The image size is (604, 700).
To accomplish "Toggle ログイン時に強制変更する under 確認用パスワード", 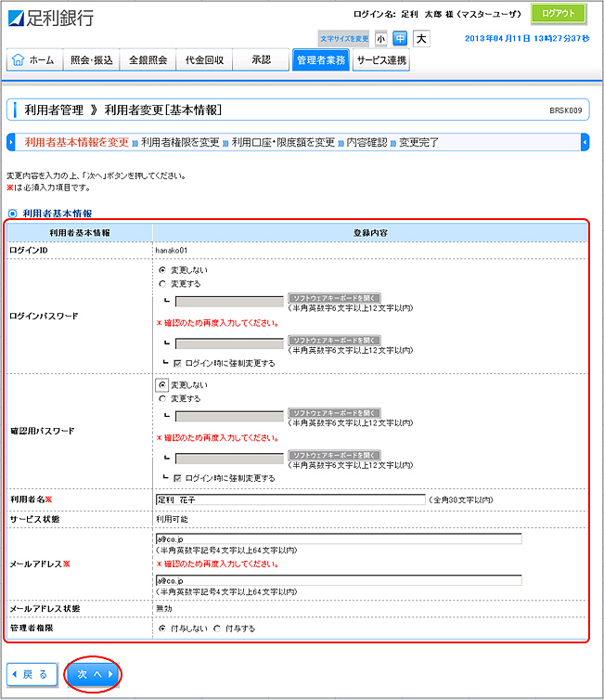I will coord(177,478).
